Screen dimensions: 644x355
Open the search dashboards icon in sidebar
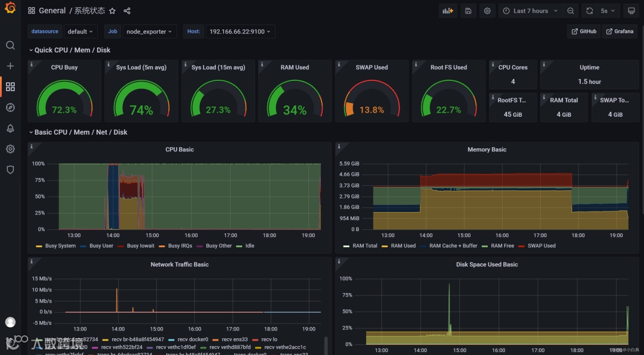(10, 45)
